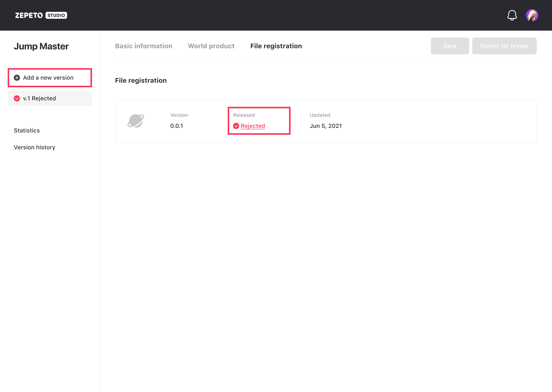Click the red status icon beside Rejected link
Image resolution: width=552 pixels, height=392 pixels.
[x=236, y=126]
